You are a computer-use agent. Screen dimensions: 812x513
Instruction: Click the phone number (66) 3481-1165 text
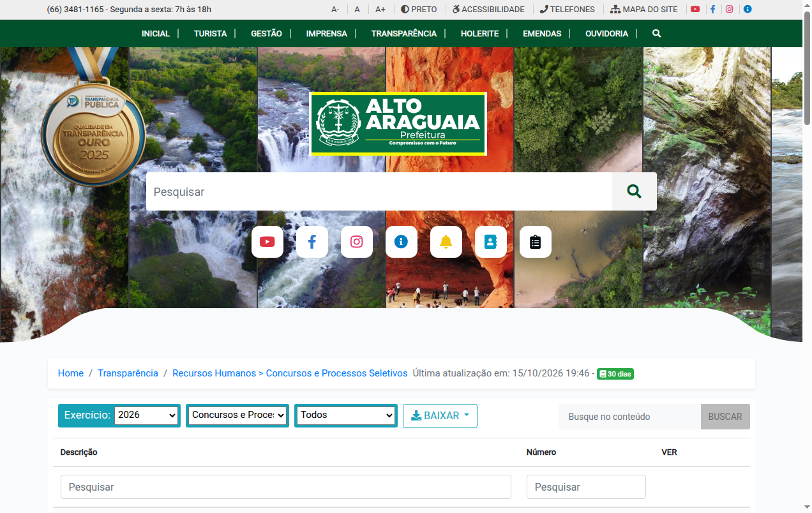click(x=75, y=10)
